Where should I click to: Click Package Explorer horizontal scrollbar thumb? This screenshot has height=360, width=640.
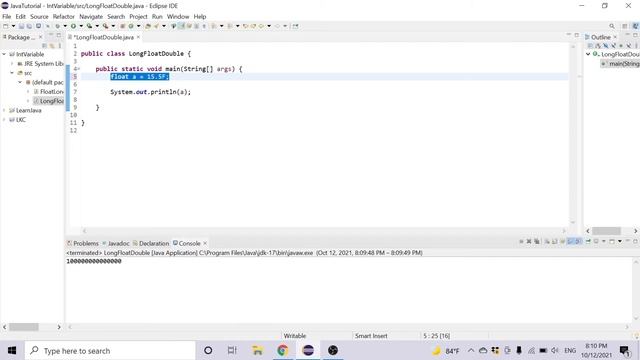24,327
